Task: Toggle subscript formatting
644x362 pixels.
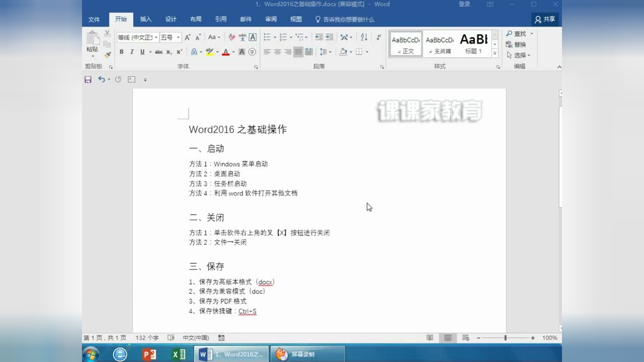Action: click(169, 52)
